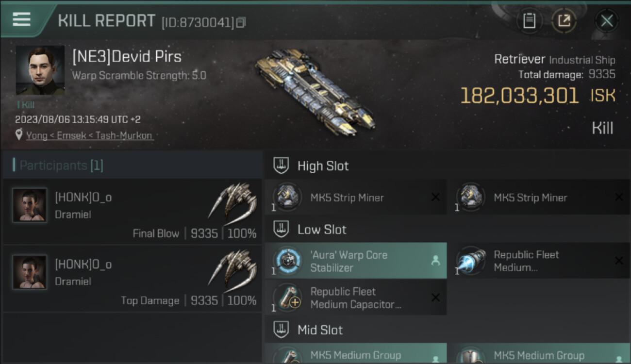Click the [NE3]Devid Pirs pilot name

[127, 57]
